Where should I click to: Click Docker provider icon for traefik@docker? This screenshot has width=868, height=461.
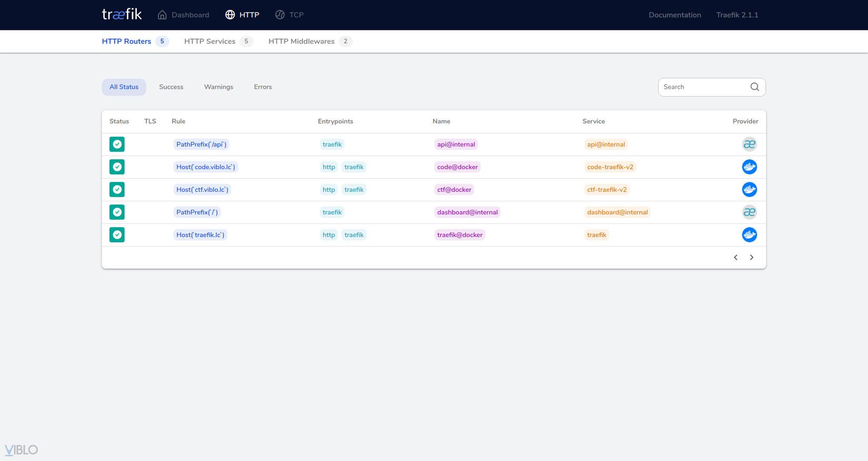(749, 235)
